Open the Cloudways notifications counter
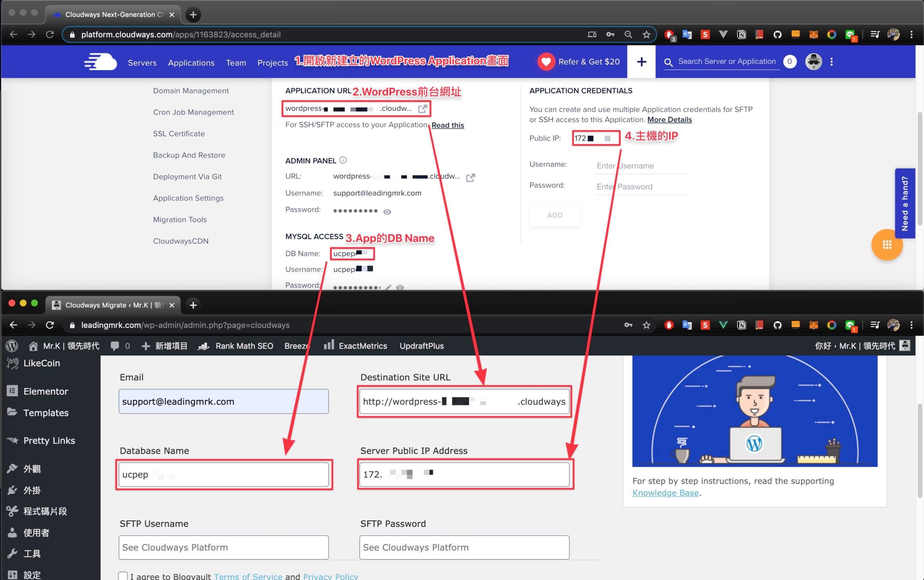 [789, 61]
